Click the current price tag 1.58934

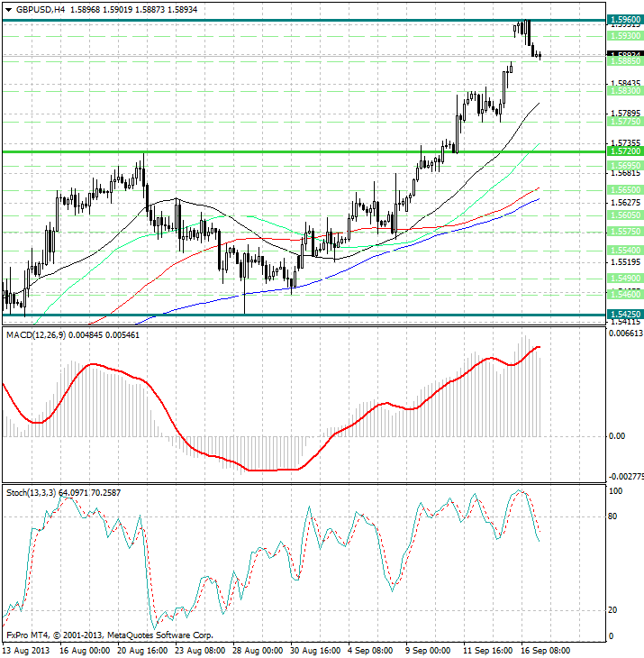pyautogui.click(x=624, y=56)
